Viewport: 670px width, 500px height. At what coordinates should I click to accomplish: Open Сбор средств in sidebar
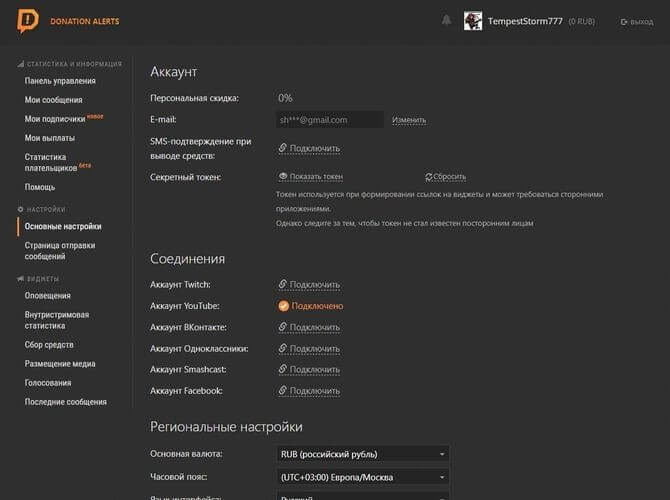click(49, 345)
